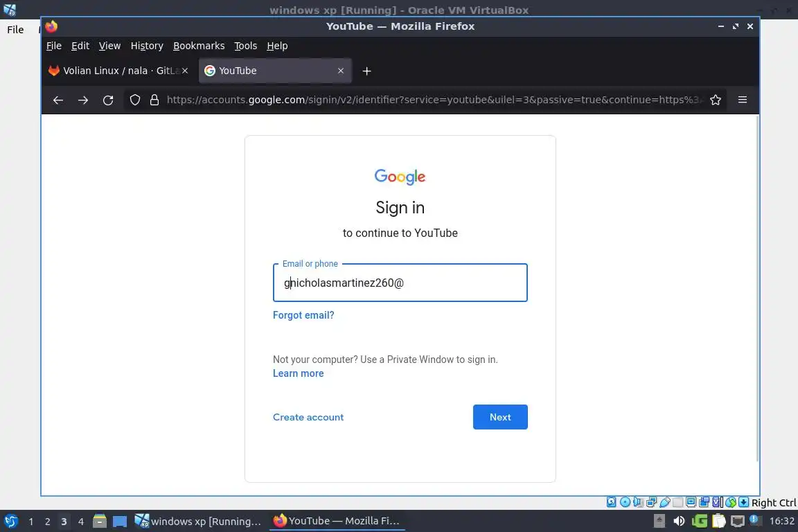Open the system volume speaker icon
The height and width of the screenshot is (532, 798).
point(679,521)
